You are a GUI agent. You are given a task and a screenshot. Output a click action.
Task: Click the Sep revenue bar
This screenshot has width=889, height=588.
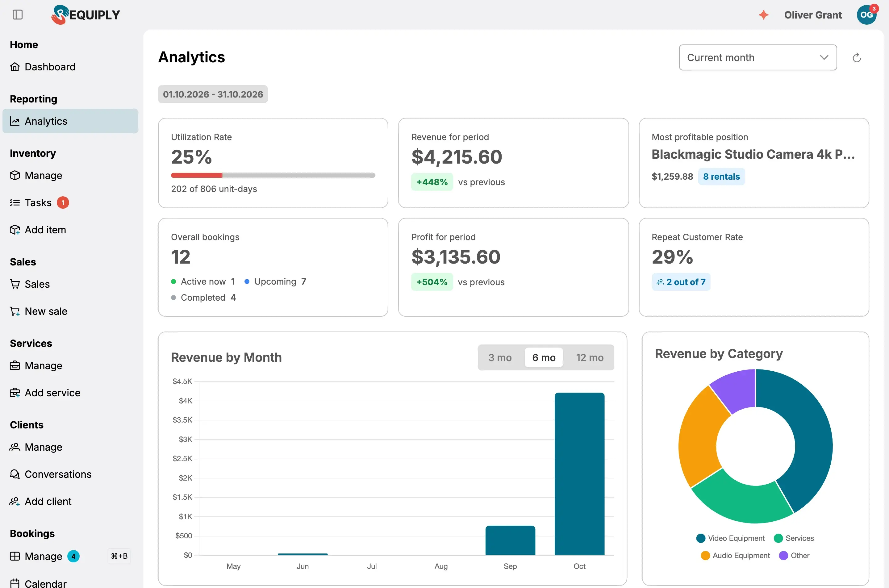point(510,540)
